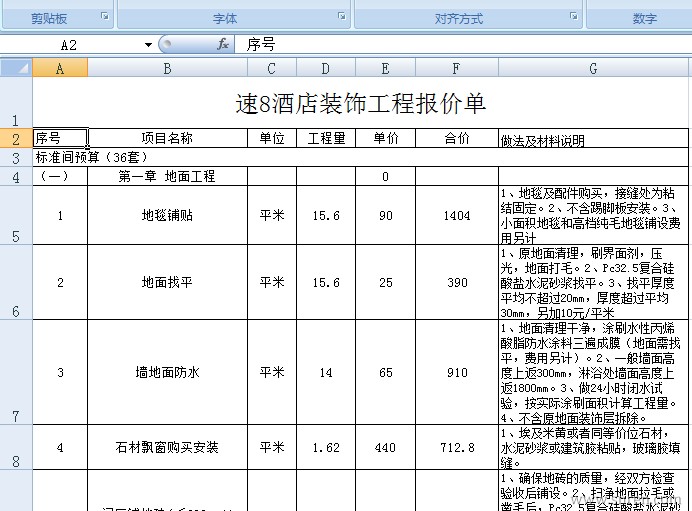Viewport: 692px width, 511px height.
Task: Select the 序号 cell in A2
Action: point(60,138)
